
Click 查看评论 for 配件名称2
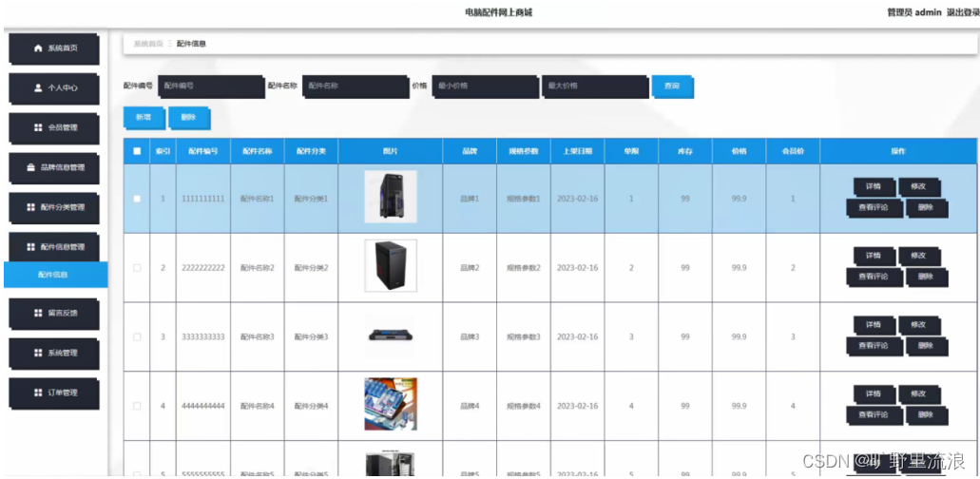[874, 278]
